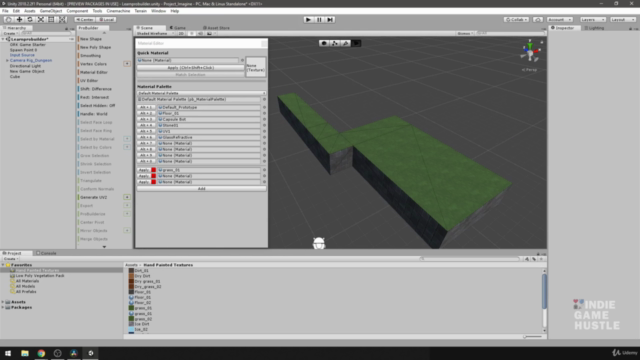Select the Rect Transform tool
Screen dimensions: 640x360
51,20
